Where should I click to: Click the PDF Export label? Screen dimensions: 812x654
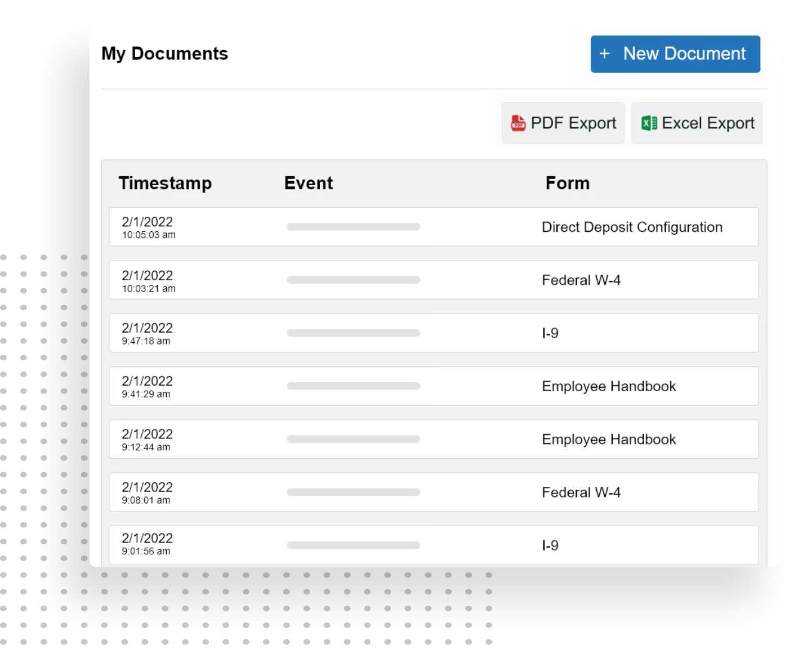(x=573, y=123)
